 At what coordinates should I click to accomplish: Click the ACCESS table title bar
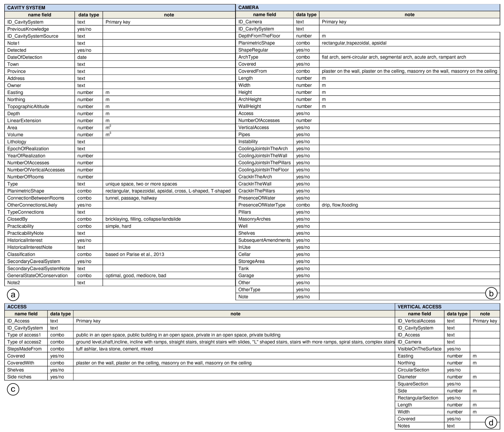tap(17, 307)
